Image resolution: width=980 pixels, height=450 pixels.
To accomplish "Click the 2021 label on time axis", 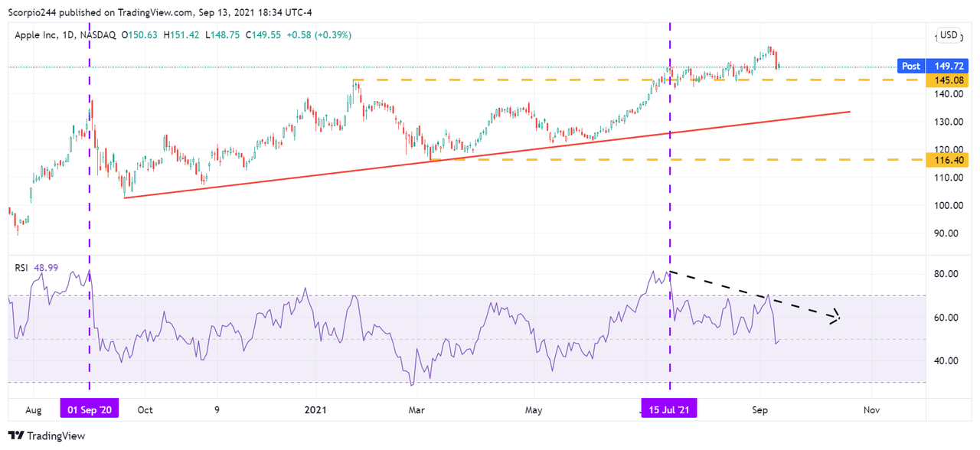I will [316, 410].
